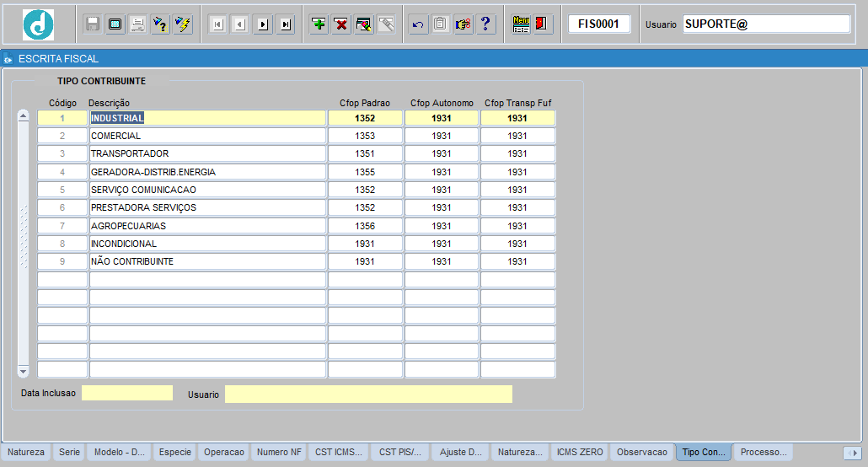868x467 pixels.
Task: Exit via the red door icon
Action: tap(542, 24)
